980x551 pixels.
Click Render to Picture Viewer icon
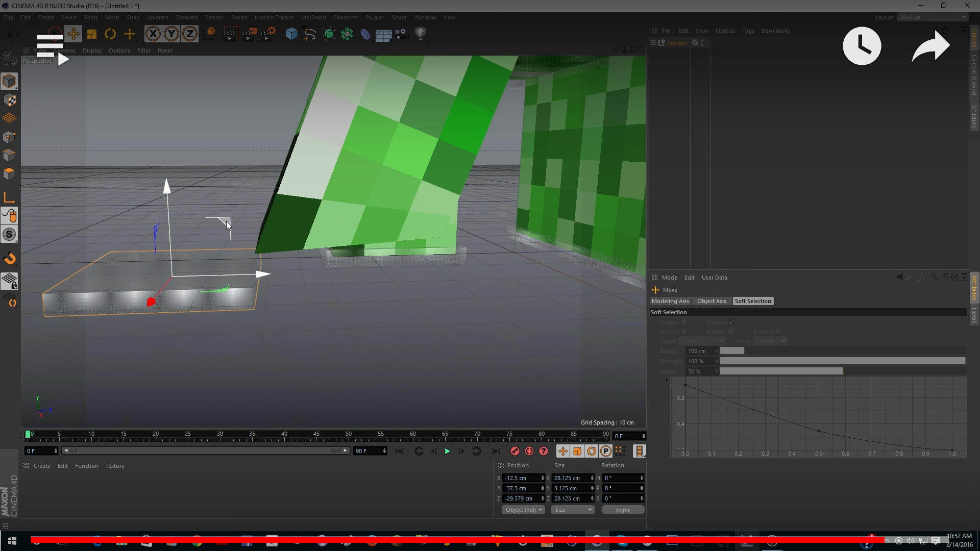point(249,34)
